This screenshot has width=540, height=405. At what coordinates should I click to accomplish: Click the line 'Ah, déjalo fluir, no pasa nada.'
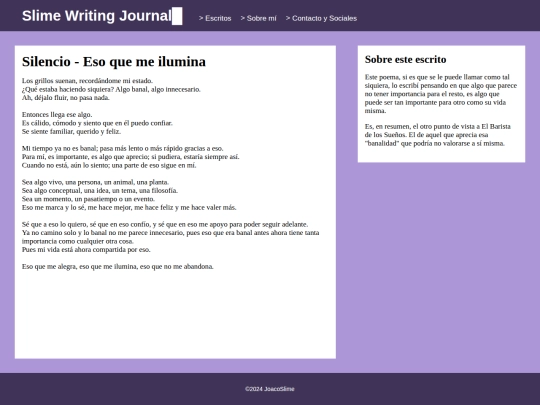click(x=66, y=97)
